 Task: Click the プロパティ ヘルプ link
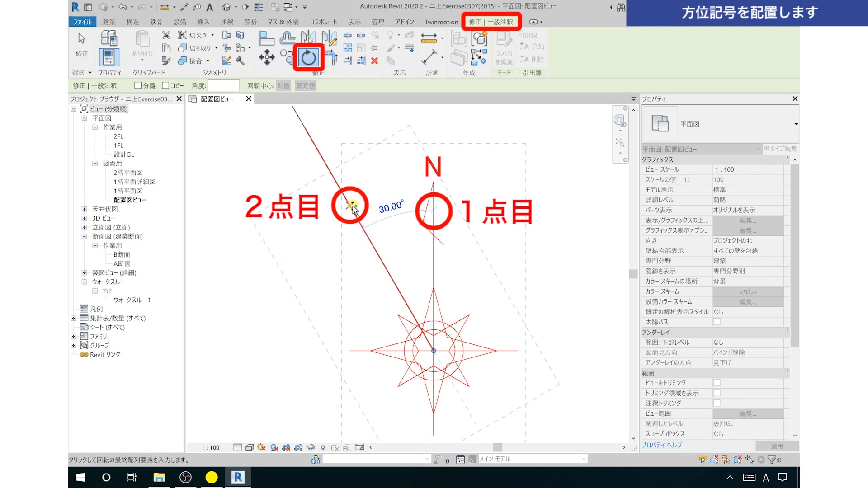pyautogui.click(x=661, y=445)
